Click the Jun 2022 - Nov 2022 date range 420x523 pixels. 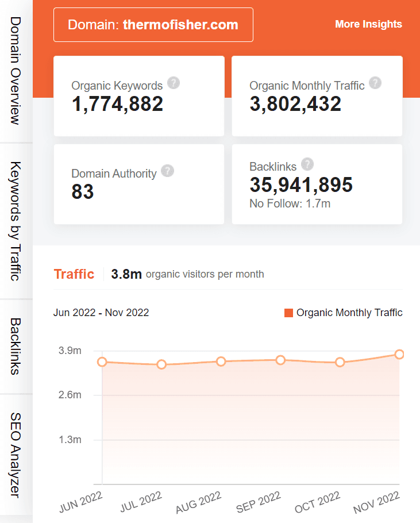click(x=101, y=313)
